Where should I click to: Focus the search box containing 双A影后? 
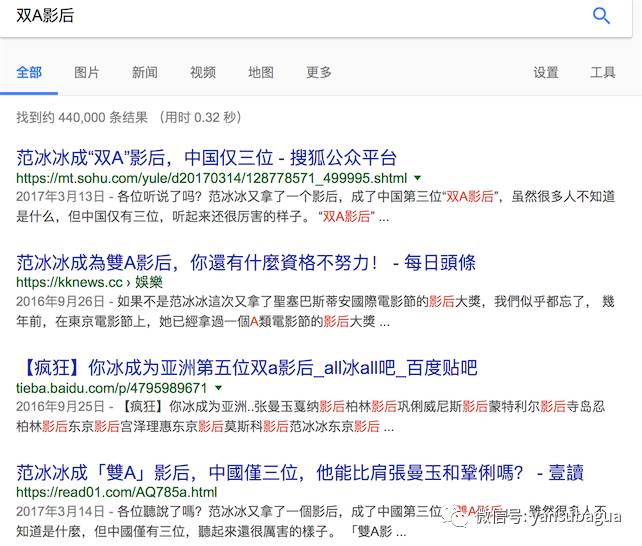pos(315,16)
